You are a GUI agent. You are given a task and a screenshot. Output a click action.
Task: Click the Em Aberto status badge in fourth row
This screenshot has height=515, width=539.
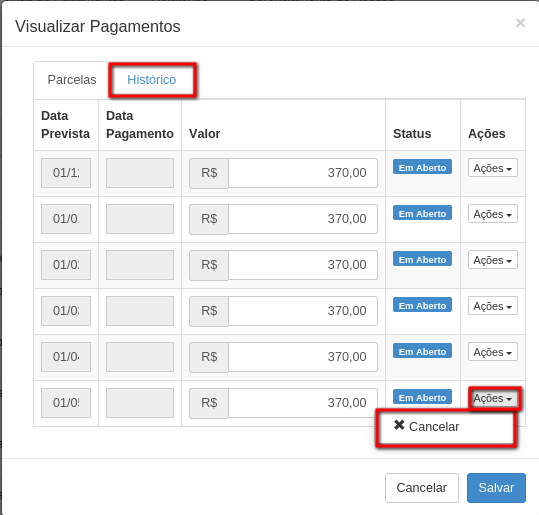[422, 305]
